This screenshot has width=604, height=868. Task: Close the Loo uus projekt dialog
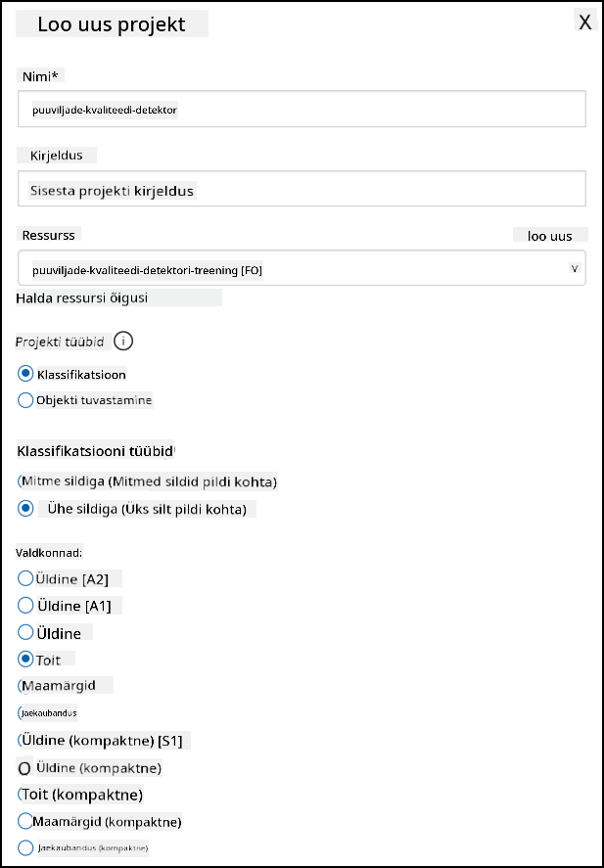pyautogui.click(x=585, y=23)
